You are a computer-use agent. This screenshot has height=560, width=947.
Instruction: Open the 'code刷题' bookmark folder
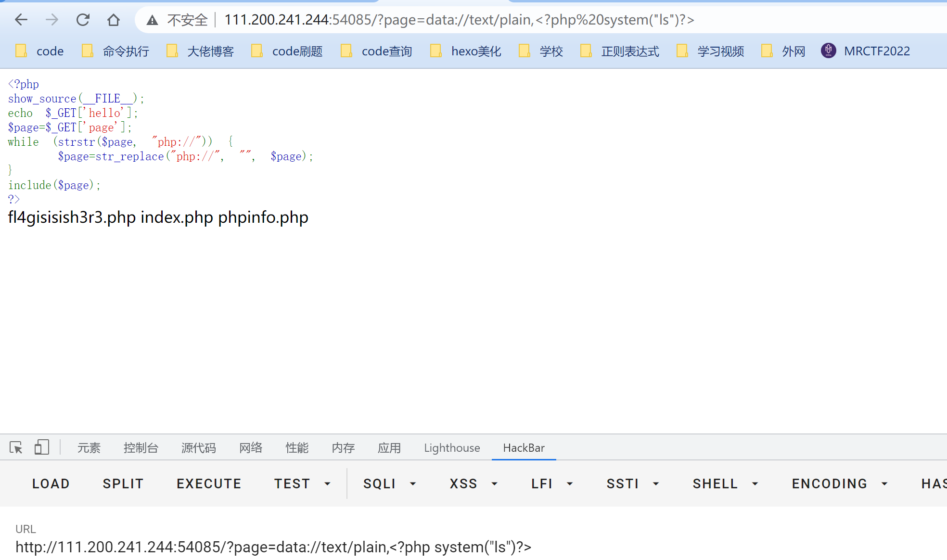click(x=287, y=51)
